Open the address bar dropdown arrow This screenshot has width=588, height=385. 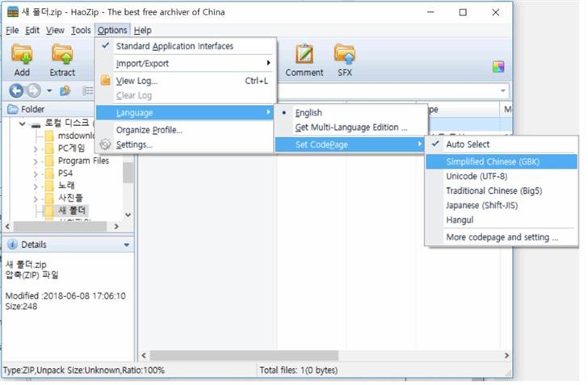coord(503,90)
